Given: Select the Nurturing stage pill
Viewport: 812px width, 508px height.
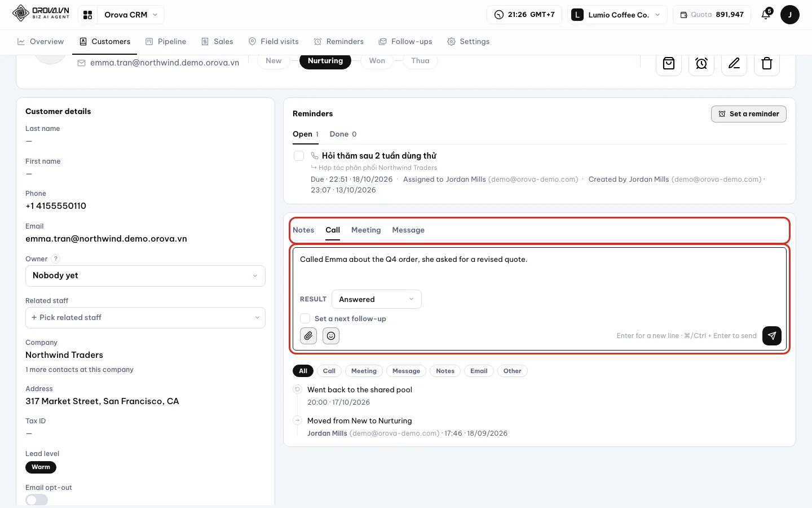Looking at the screenshot, I should 325,61.
